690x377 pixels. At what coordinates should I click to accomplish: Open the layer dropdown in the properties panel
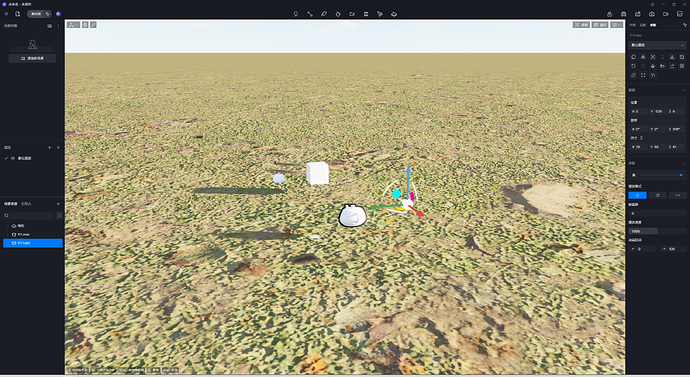657,45
